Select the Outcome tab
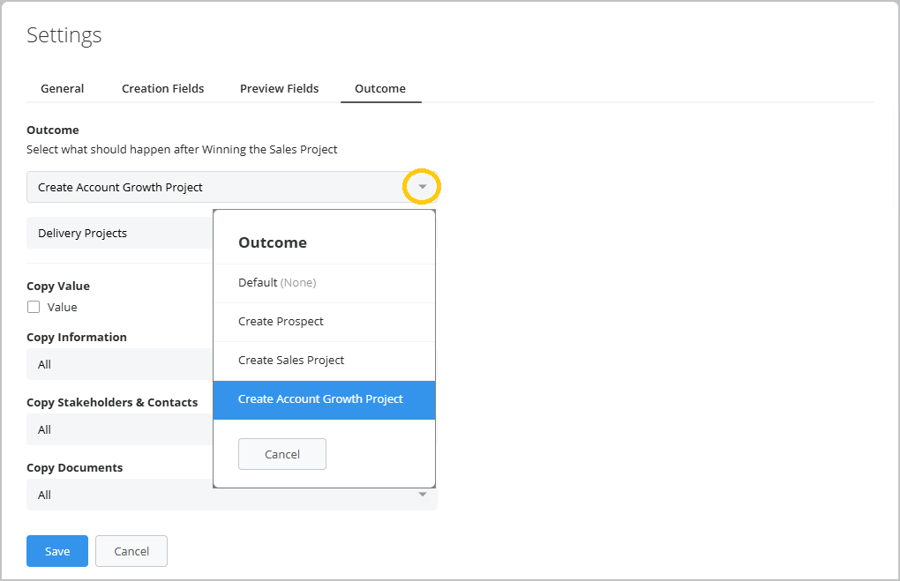Viewport: 900px width, 581px height. (x=380, y=88)
